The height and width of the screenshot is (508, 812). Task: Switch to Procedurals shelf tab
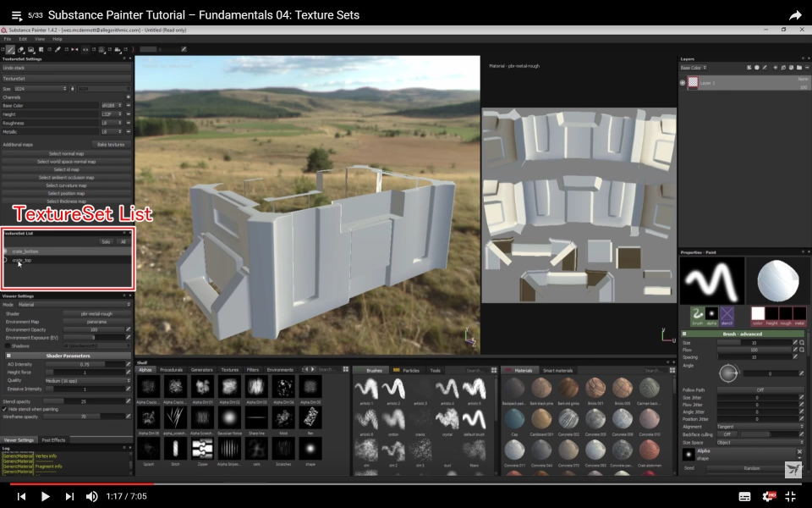click(171, 370)
